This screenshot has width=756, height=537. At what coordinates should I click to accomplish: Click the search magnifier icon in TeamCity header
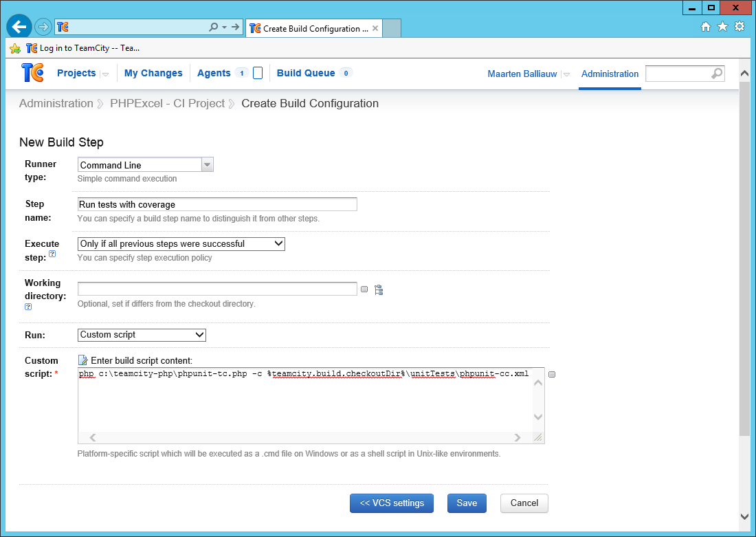pyautogui.click(x=717, y=74)
